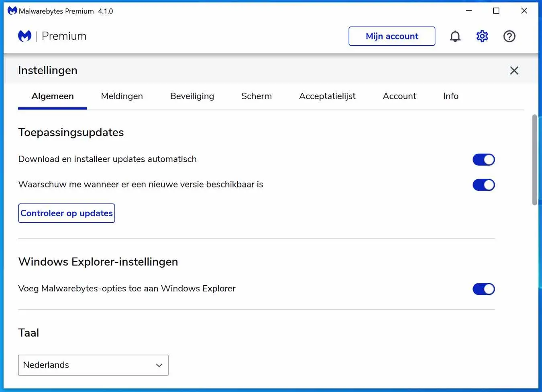Open the Nederlands language dropdown

(93, 365)
